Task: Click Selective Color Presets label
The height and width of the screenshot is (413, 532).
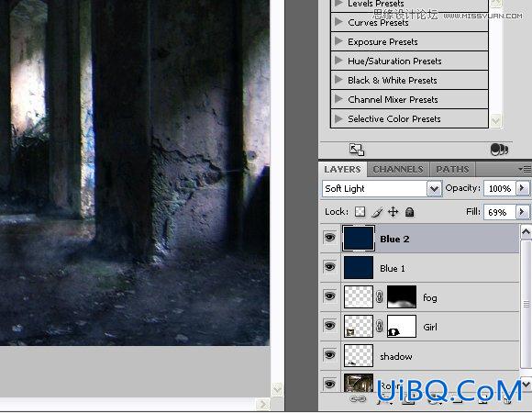Action: click(x=394, y=118)
